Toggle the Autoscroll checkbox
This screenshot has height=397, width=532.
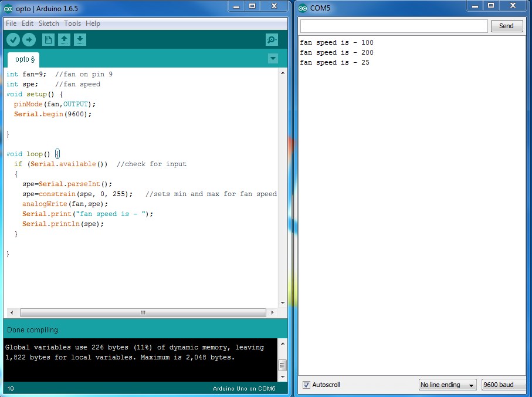[x=306, y=385]
